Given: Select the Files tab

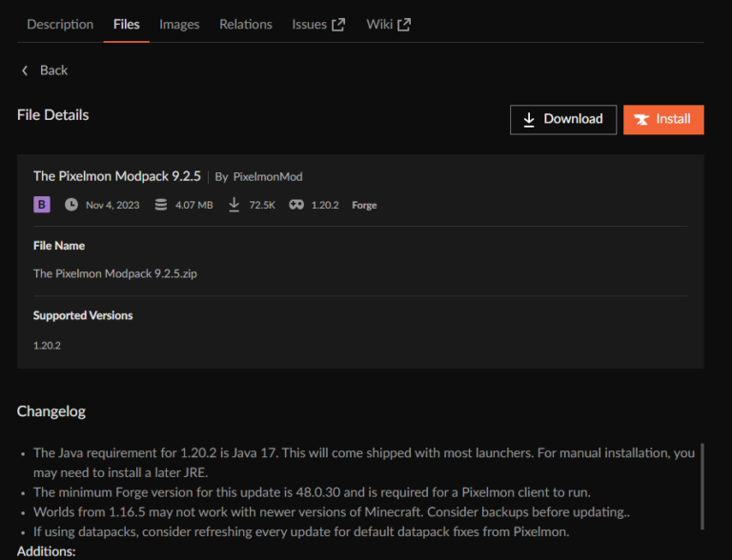Looking at the screenshot, I should coord(126,24).
